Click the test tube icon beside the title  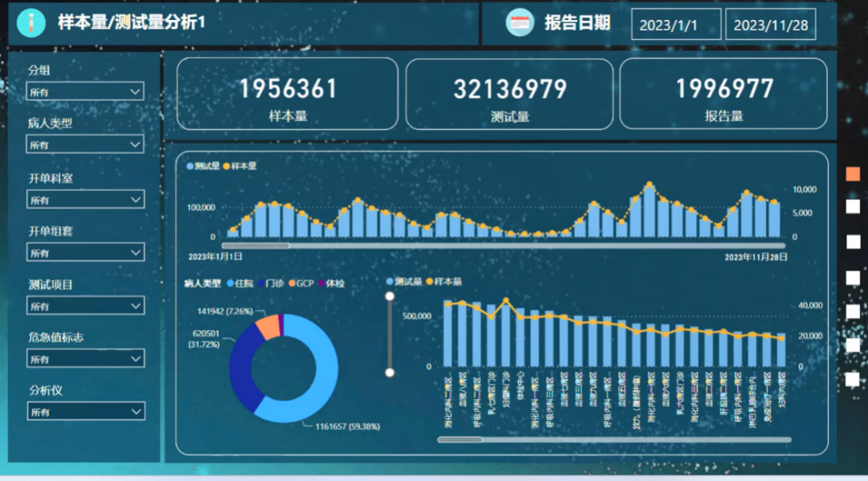[31, 22]
